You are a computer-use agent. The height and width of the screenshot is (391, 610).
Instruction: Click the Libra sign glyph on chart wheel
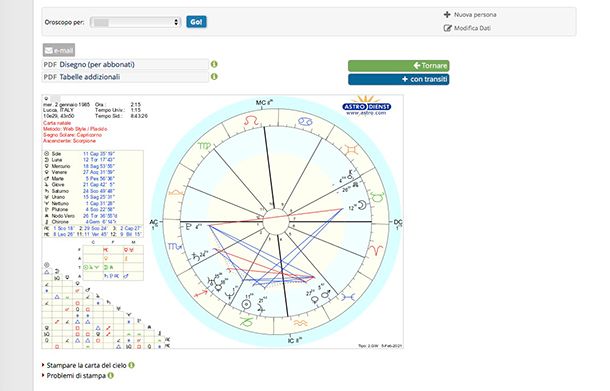[x=176, y=193]
